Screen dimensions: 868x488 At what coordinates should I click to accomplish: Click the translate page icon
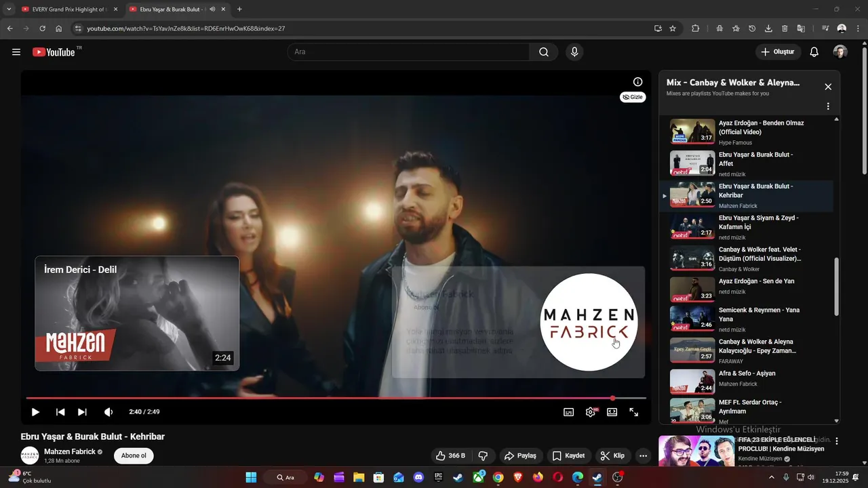[x=801, y=28]
